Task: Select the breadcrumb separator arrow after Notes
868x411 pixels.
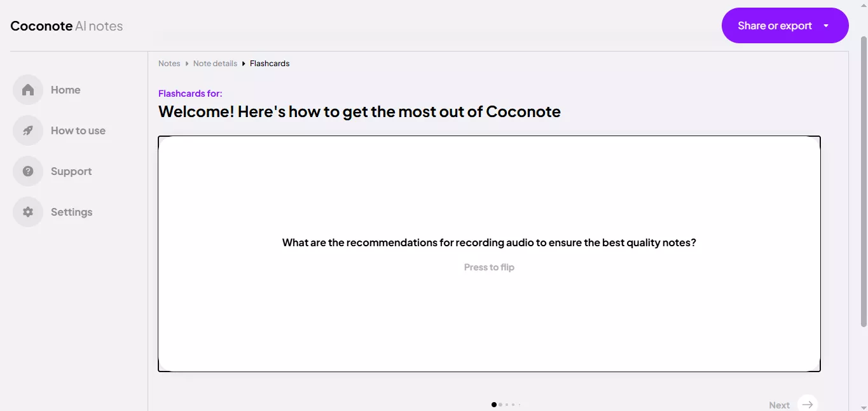Action: (186, 63)
